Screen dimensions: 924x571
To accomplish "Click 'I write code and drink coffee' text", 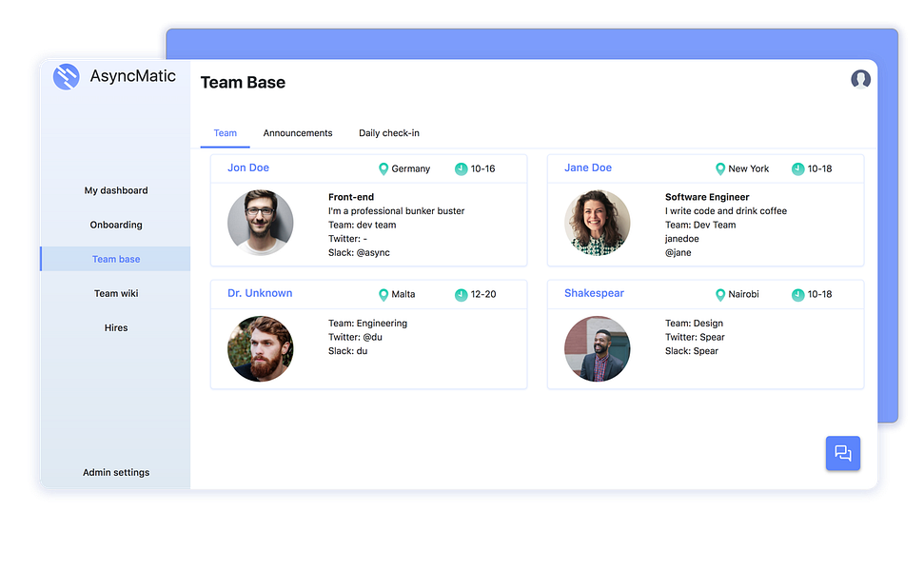I will [726, 211].
